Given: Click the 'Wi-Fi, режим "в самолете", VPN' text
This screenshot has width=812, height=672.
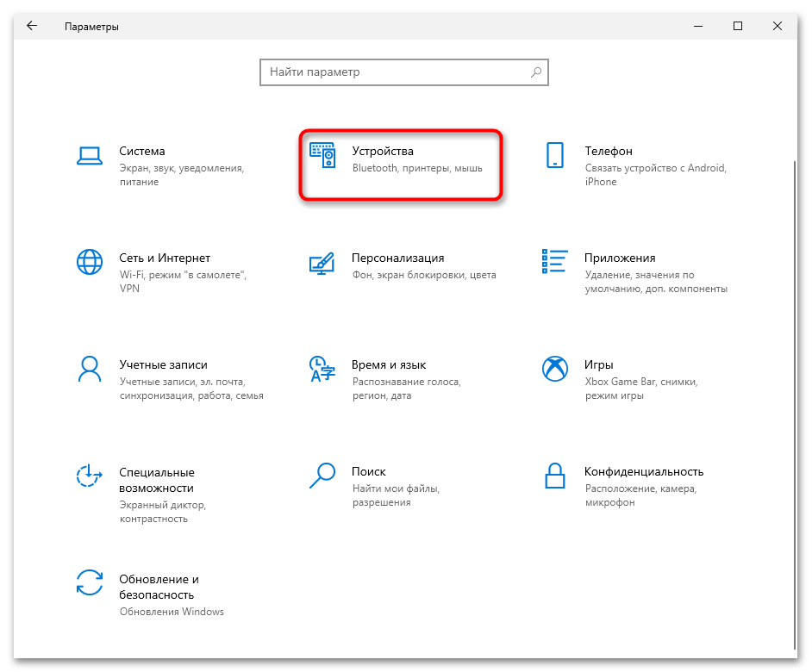Looking at the screenshot, I should pyautogui.click(x=183, y=282).
